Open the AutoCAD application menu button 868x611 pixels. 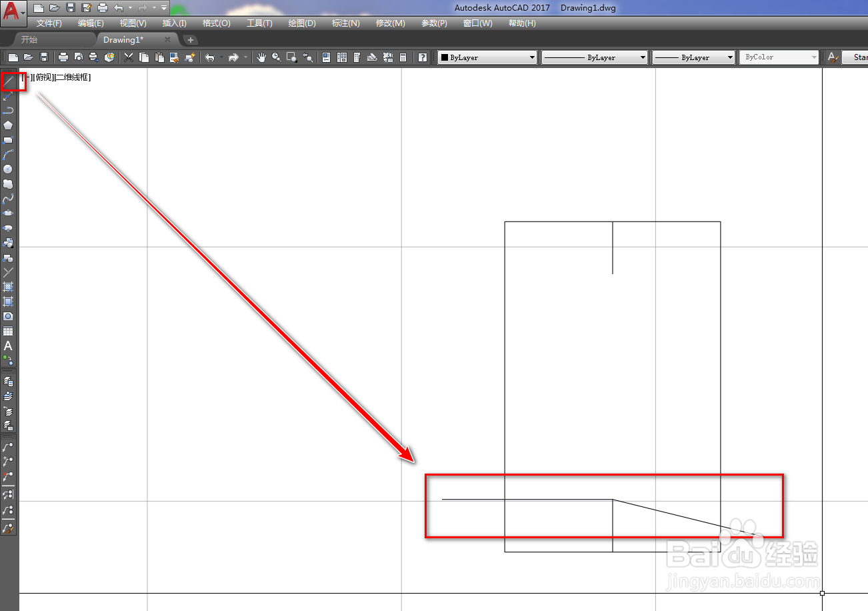[13, 13]
